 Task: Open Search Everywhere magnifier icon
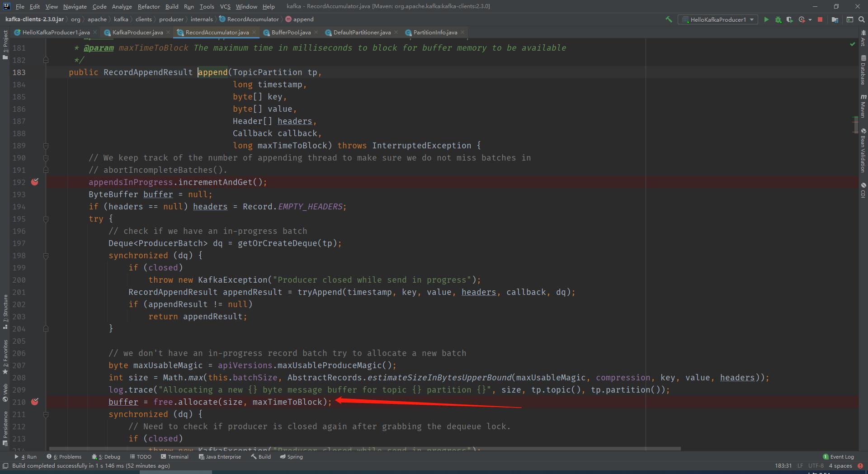862,19
